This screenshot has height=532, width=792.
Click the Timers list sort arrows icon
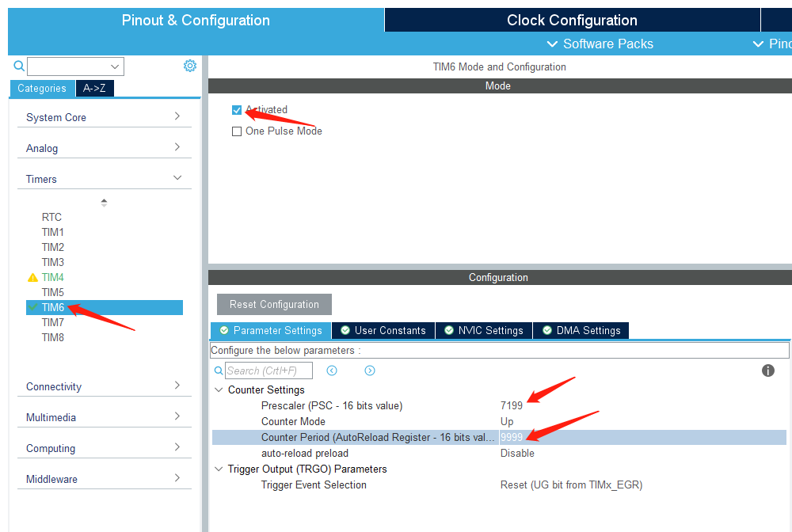(x=104, y=203)
